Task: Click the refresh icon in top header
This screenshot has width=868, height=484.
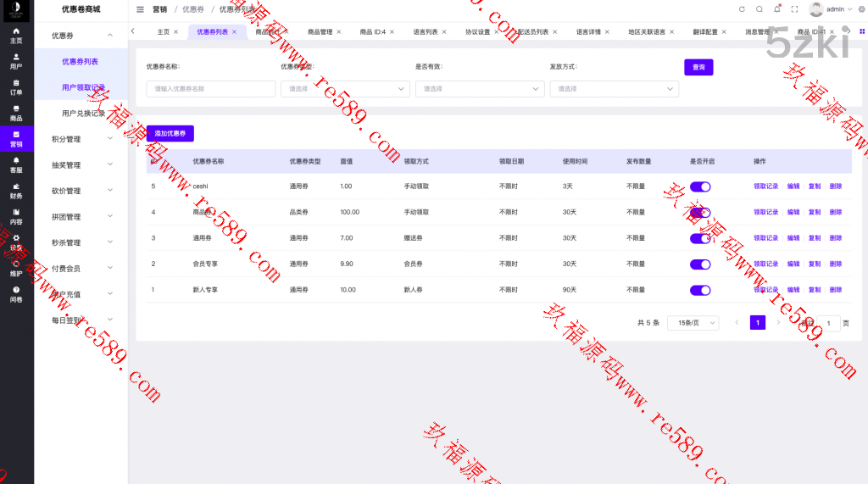Action: pyautogui.click(x=742, y=9)
